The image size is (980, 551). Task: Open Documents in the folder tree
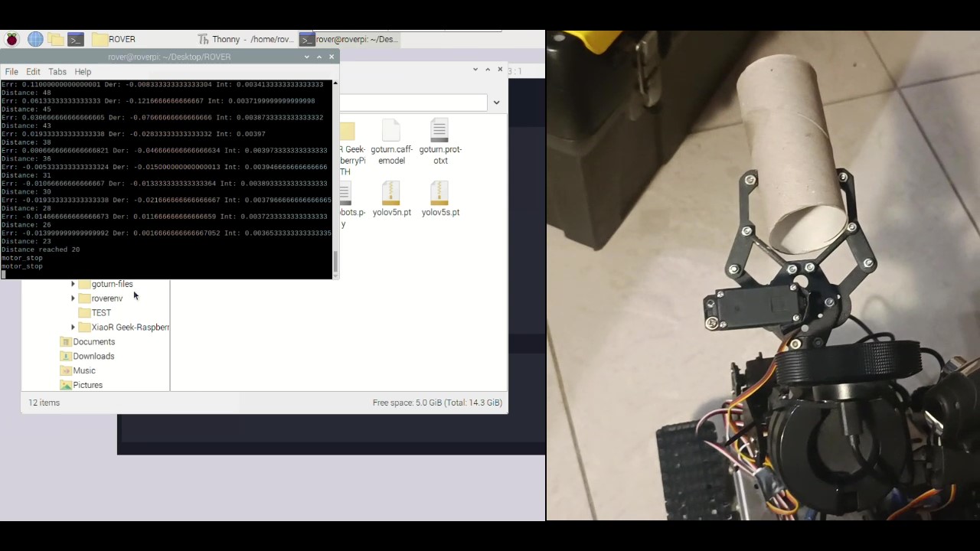point(93,342)
